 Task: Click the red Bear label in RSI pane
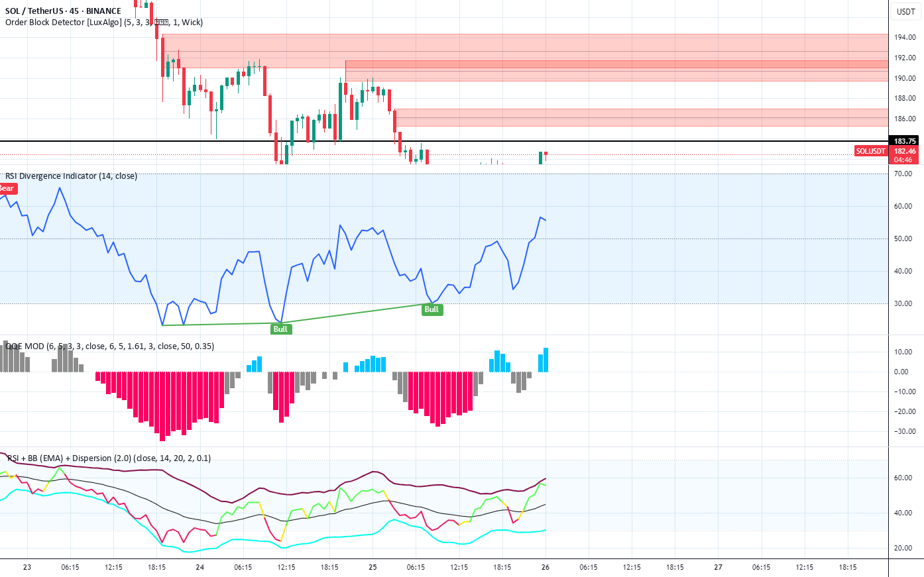7,189
